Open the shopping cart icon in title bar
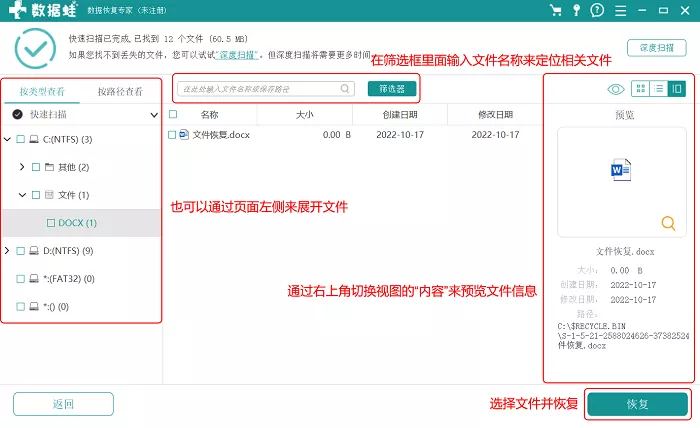 555,10
